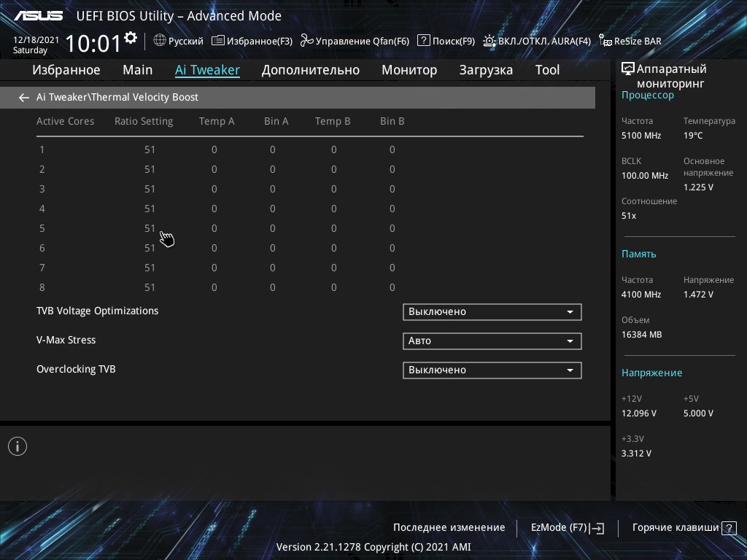The width and height of the screenshot is (747, 560).
Task: Click the Процессор section heading
Action: click(x=648, y=96)
